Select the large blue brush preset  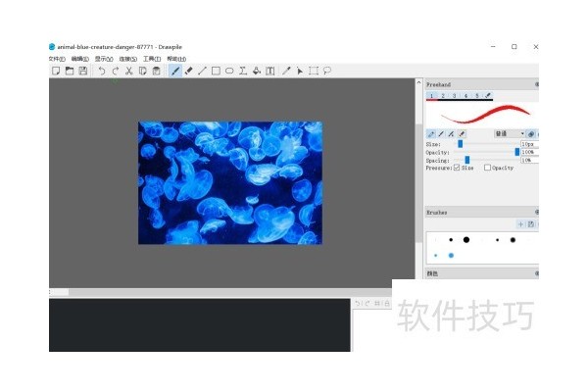point(451,256)
